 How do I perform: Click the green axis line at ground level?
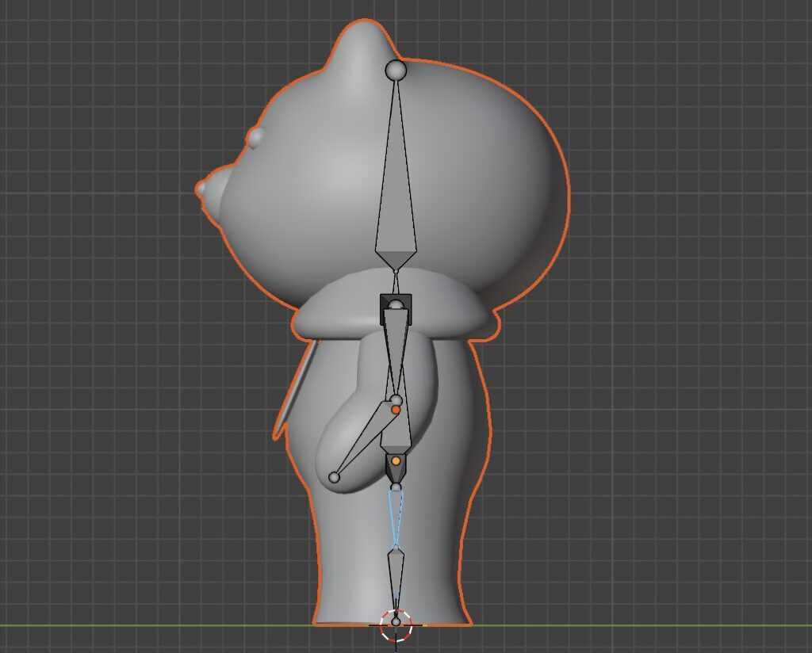click(159, 626)
